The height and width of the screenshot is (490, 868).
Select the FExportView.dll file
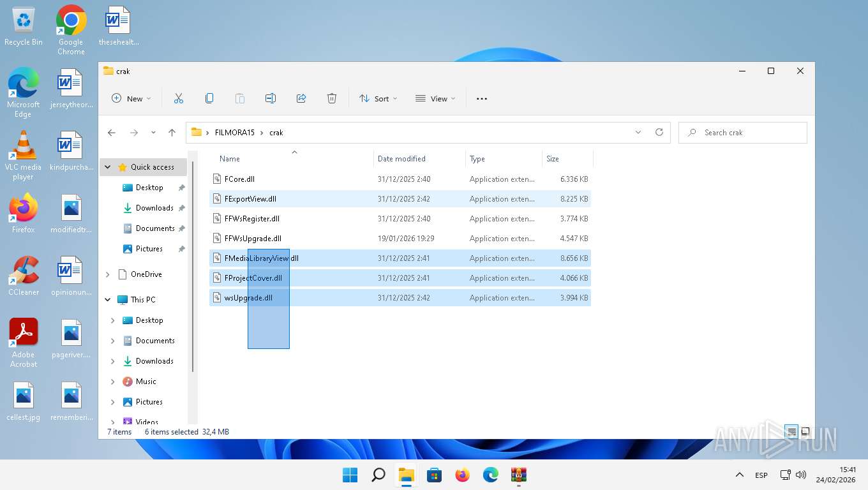(x=400, y=199)
